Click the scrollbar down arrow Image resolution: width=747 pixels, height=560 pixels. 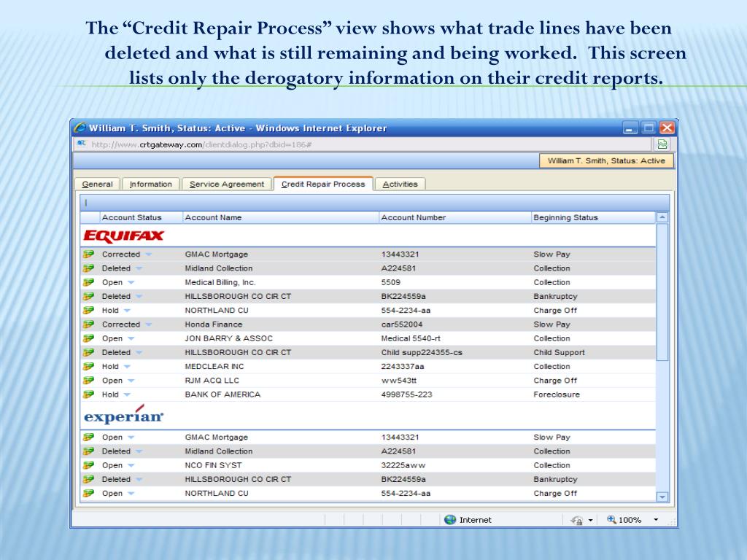click(x=662, y=497)
